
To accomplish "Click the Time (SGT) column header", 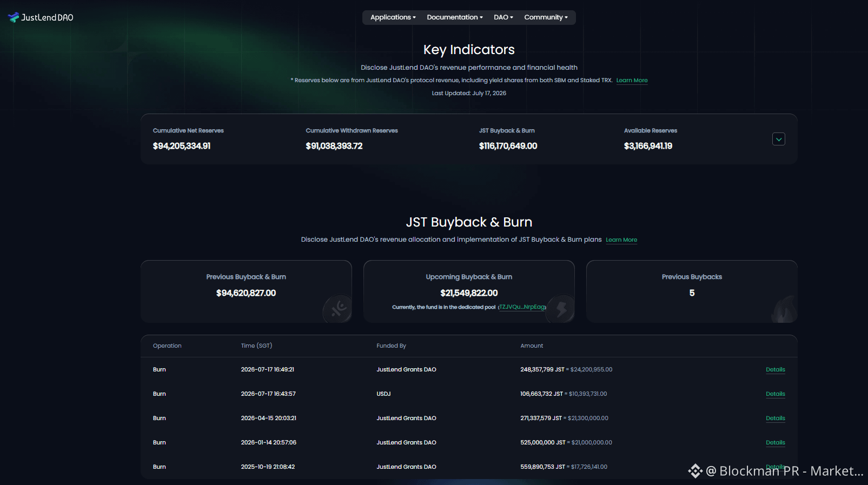I will click(256, 346).
